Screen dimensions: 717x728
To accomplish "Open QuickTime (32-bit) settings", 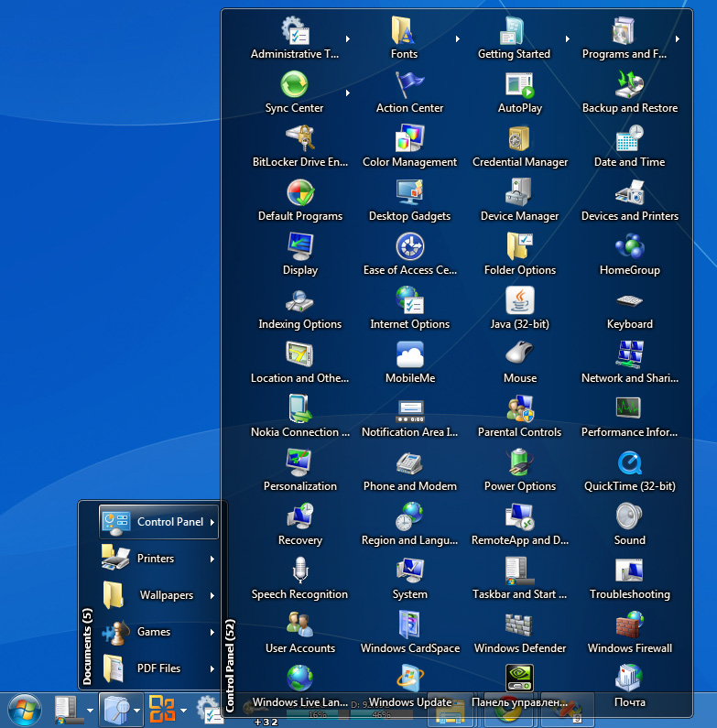I will click(x=629, y=472).
